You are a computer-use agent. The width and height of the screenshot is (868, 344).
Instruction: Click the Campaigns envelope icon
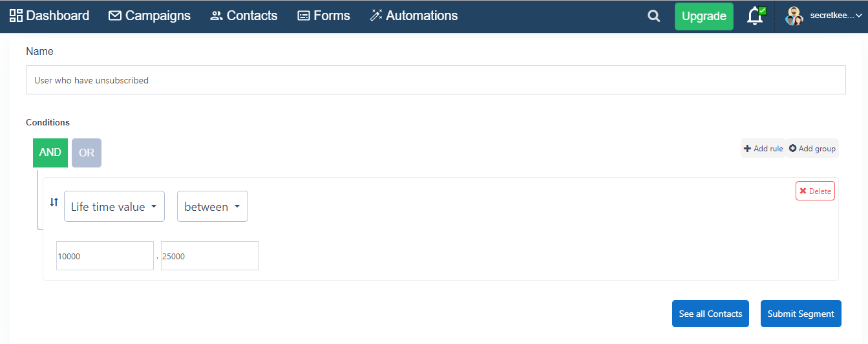[x=115, y=16]
